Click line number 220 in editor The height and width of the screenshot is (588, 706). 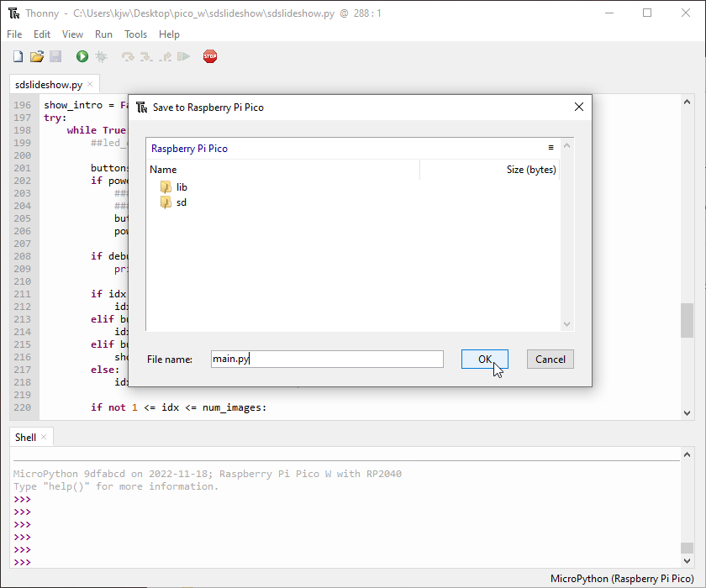pyautogui.click(x=22, y=407)
